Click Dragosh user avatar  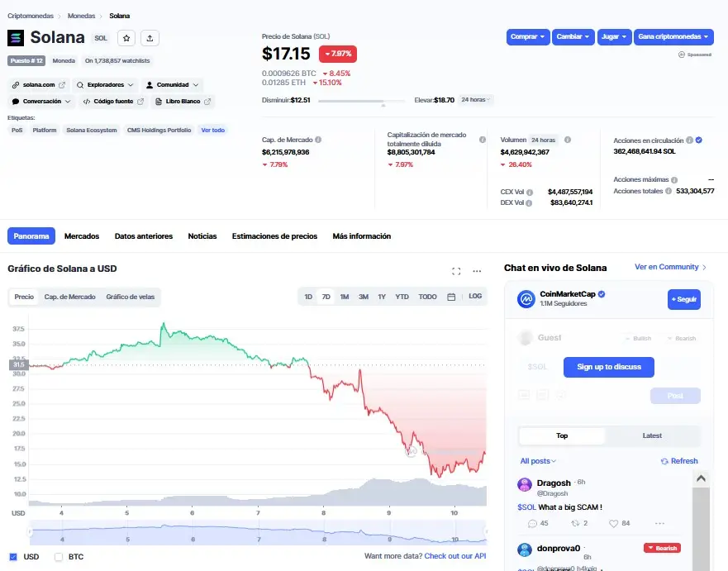coord(525,485)
